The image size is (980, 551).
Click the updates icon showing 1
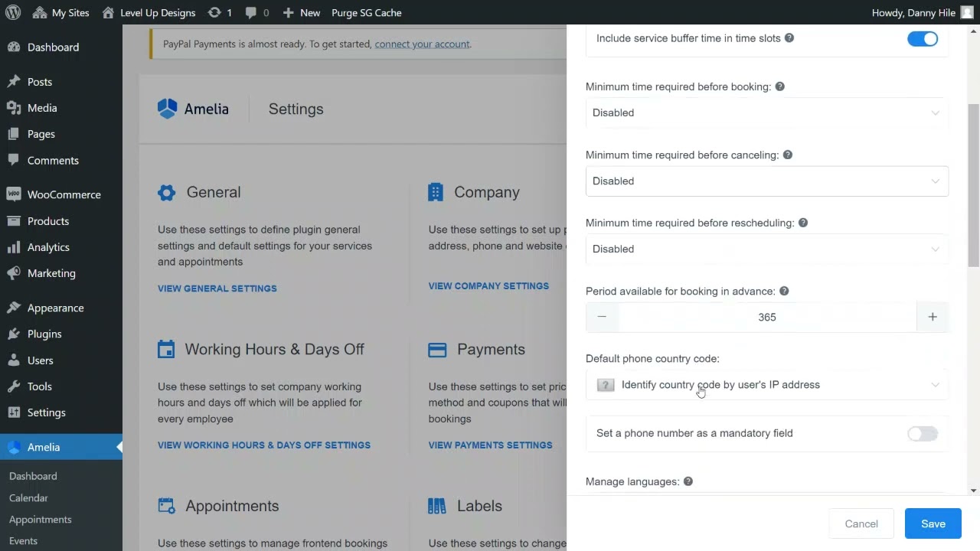[220, 12]
